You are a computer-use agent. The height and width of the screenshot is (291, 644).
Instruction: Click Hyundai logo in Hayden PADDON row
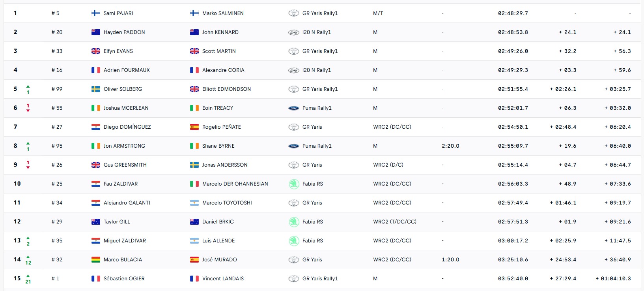[x=294, y=32]
